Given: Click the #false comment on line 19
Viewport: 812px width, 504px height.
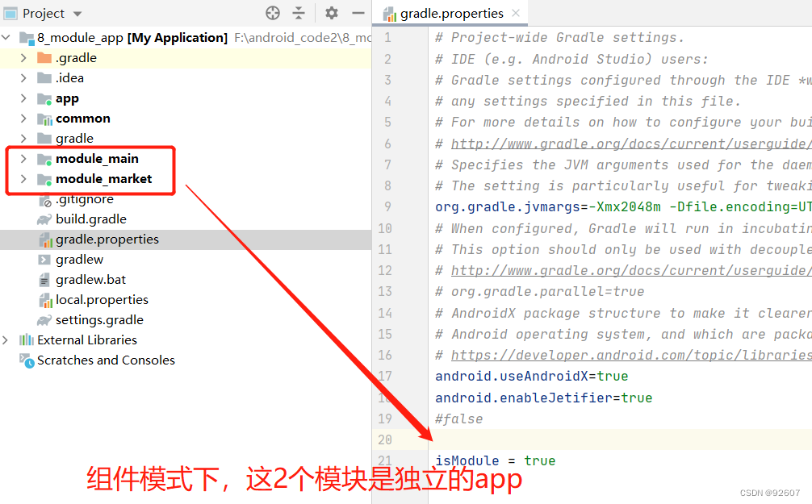Looking at the screenshot, I should coord(458,419).
